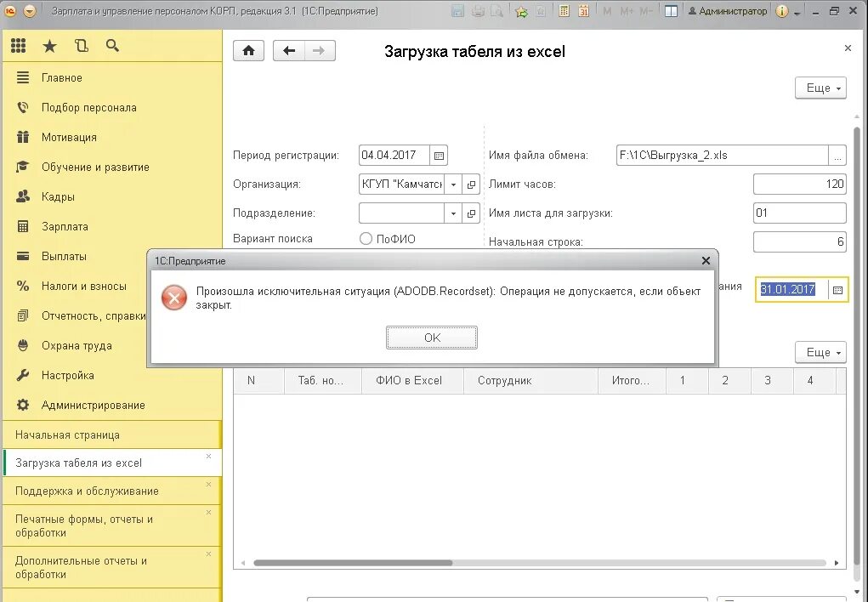This screenshot has width=868, height=602.
Task: Close the 1С:Предприятие error dialog
Action: point(706,261)
